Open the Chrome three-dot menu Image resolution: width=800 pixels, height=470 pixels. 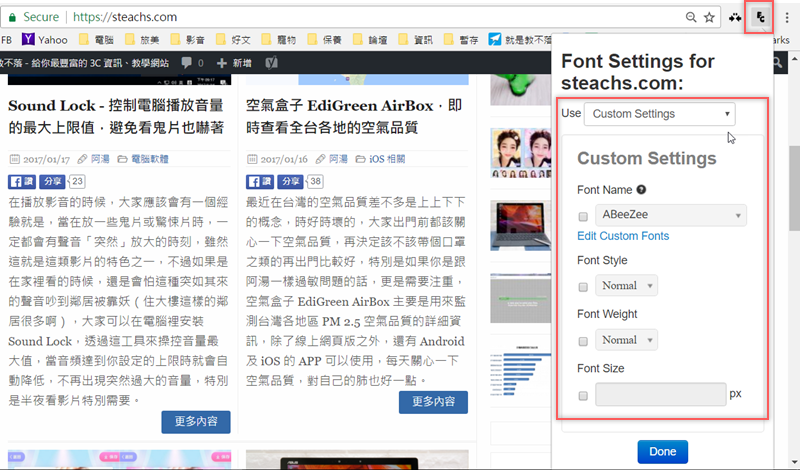coord(787,17)
